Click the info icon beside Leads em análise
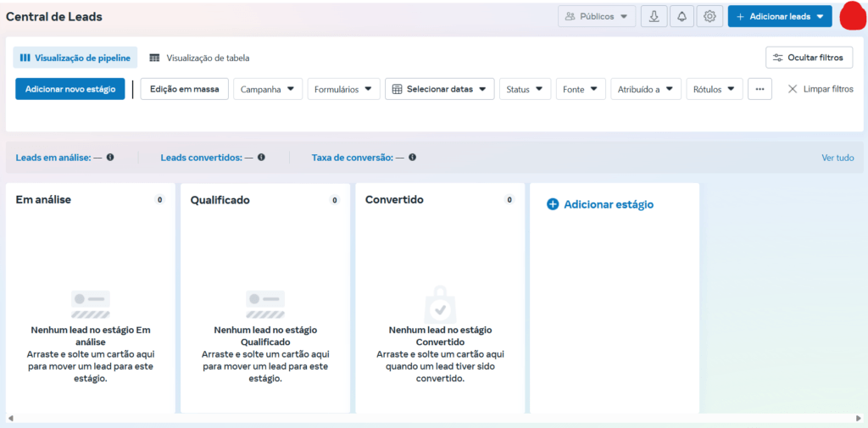Viewport: 868px width, 428px height. pyautogui.click(x=110, y=158)
